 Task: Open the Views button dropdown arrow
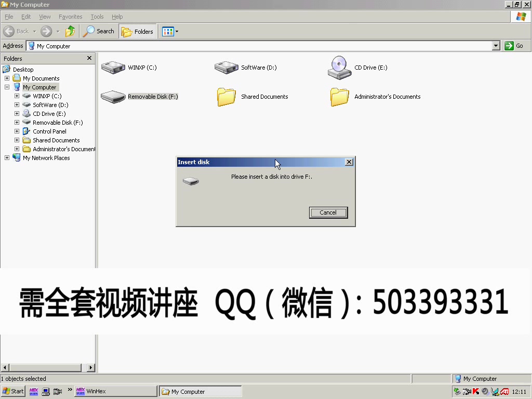point(177,31)
